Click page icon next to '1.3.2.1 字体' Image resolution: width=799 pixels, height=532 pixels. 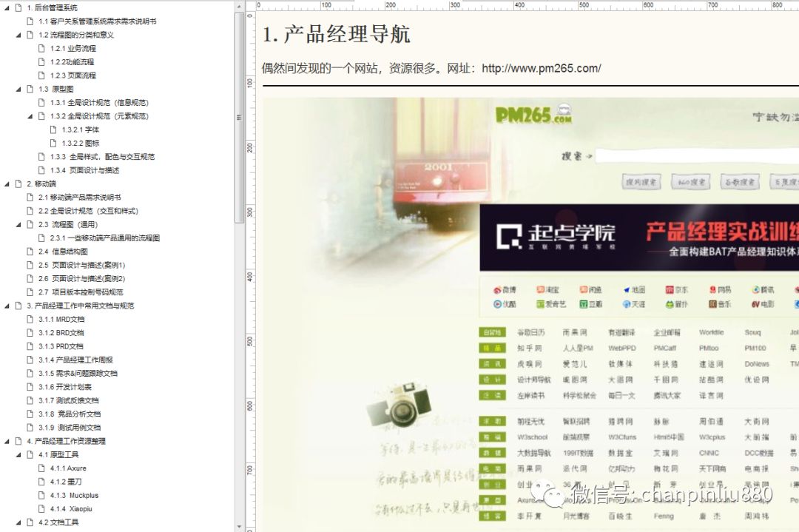coord(53,129)
